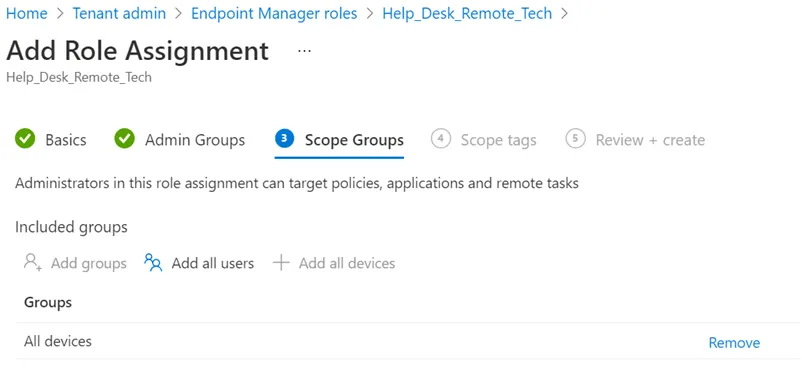Viewport: 802px width, 377px height.
Task: Click the Included groups heading
Action: coord(71,227)
